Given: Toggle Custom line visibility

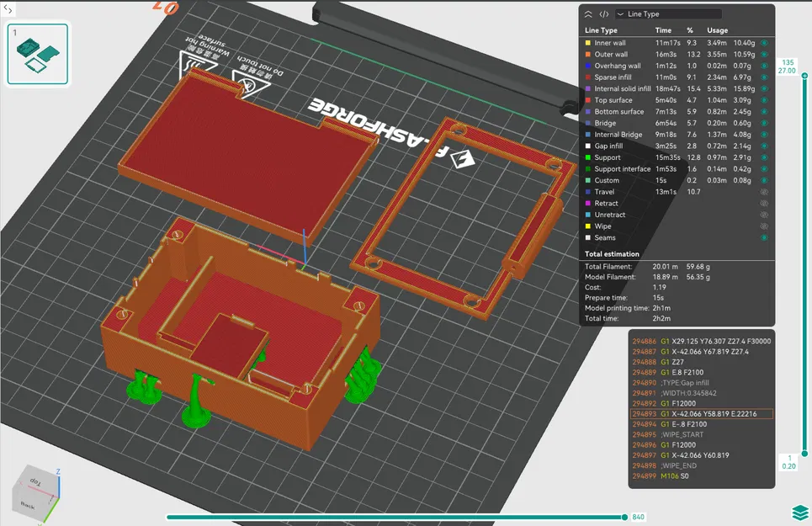Looking at the screenshot, I should tap(764, 180).
